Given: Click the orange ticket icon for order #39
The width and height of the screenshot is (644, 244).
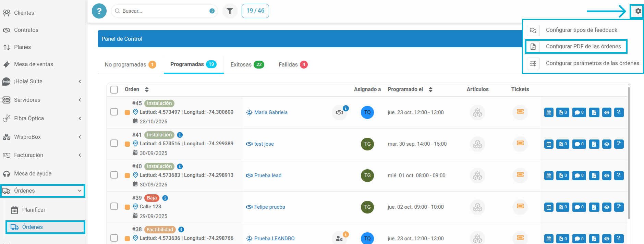Looking at the screenshot, I should pos(520,206).
